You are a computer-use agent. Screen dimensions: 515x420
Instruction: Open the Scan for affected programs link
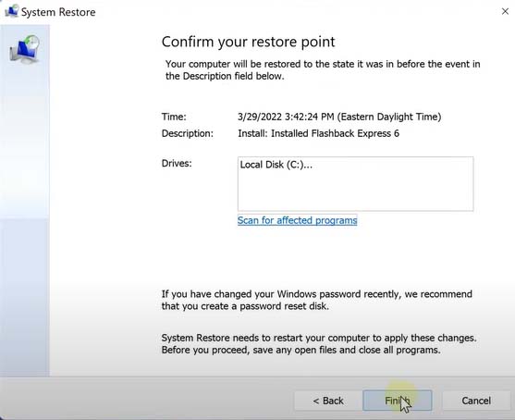tap(297, 220)
